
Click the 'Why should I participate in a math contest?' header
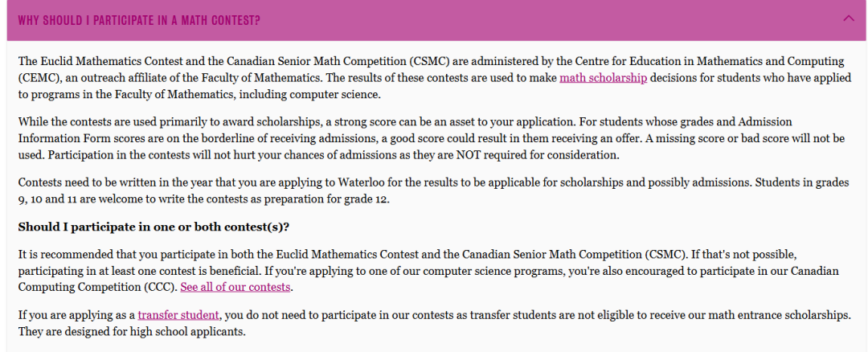click(x=139, y=20)
